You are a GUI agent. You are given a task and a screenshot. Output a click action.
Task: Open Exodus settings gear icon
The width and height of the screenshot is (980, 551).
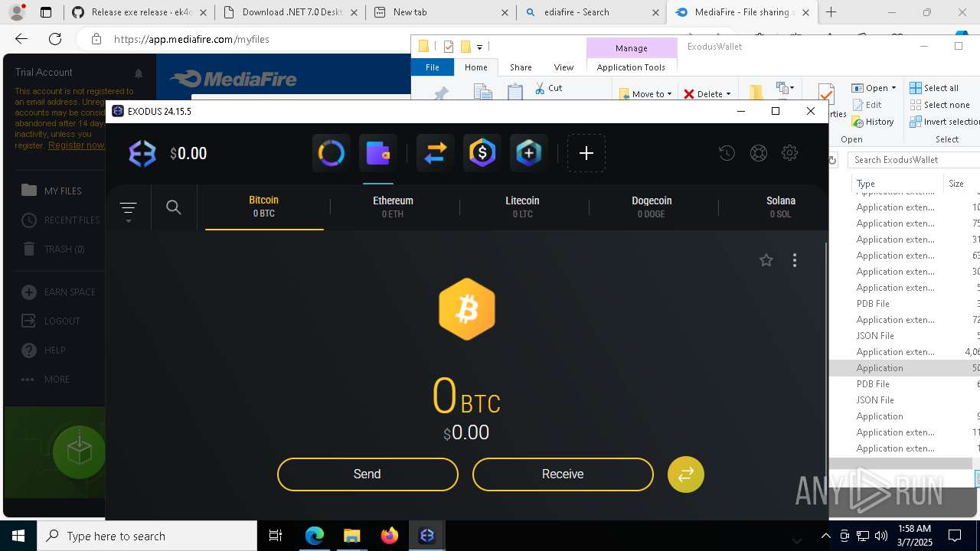click(790, 153)
